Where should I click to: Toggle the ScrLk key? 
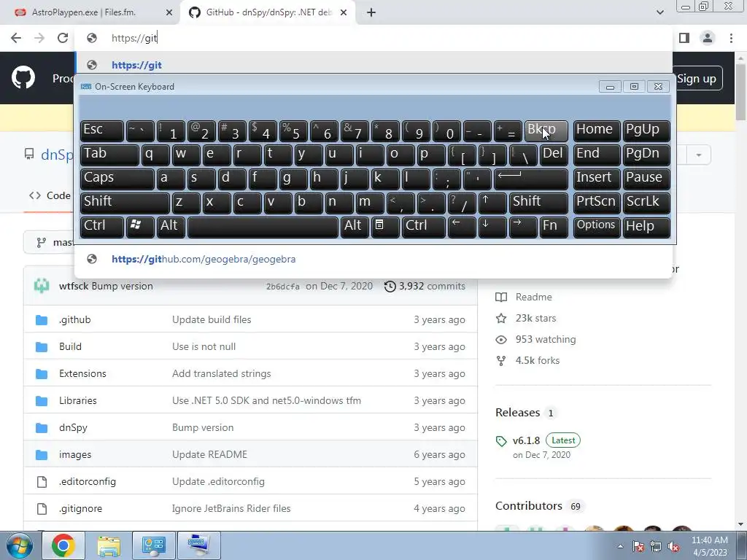click(646, 203)
